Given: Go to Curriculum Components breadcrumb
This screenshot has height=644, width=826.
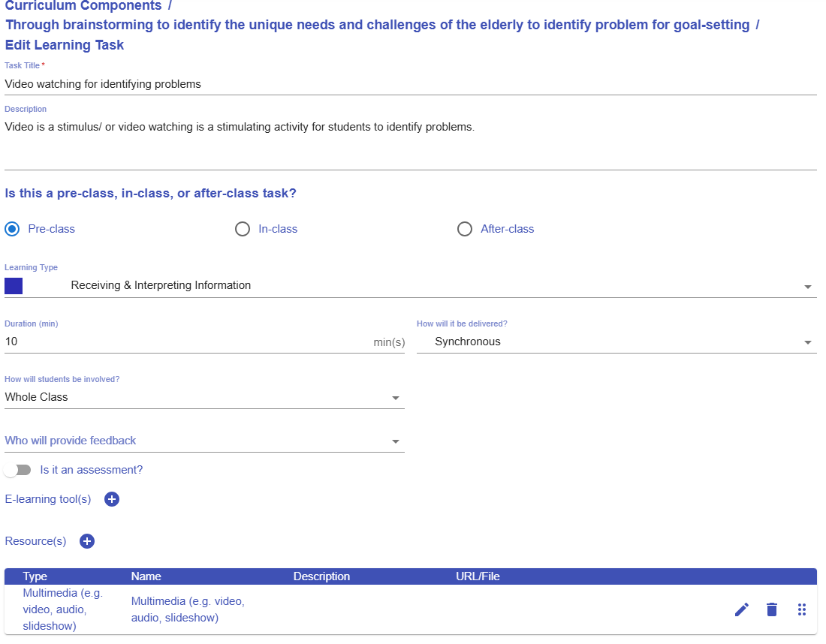Looking at the screenshot, I should (x=83, y=6).
